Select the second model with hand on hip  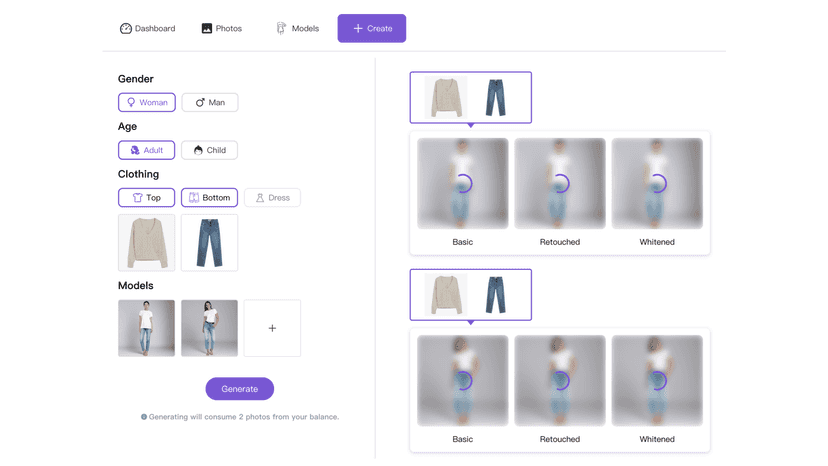coord(209,328)
